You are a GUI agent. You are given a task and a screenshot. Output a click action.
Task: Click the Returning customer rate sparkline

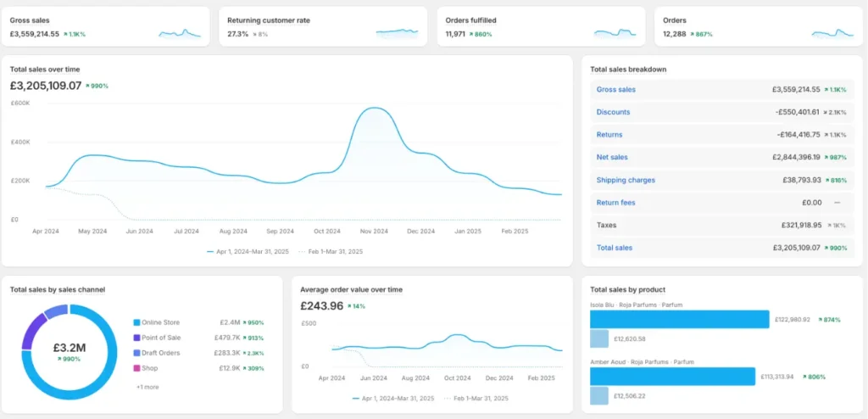coord(397,34)
